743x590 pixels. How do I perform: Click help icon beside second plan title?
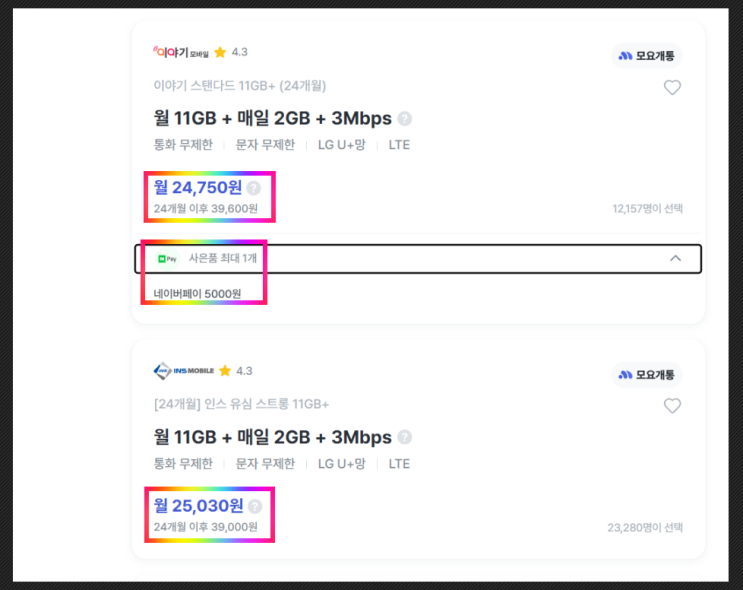[x=404, y=437]
